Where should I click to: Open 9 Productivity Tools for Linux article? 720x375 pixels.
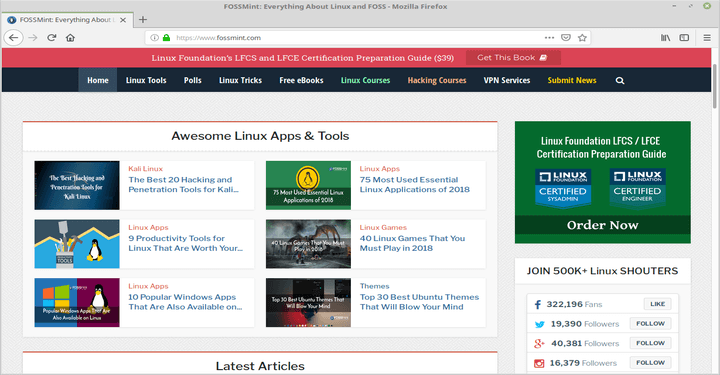[x=186, y=243]
